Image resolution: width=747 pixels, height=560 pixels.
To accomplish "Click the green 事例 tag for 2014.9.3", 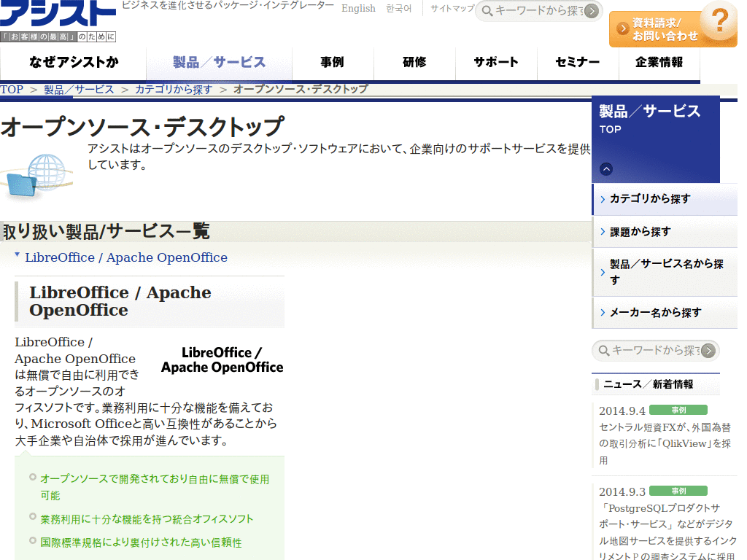I will click(678, 491).
